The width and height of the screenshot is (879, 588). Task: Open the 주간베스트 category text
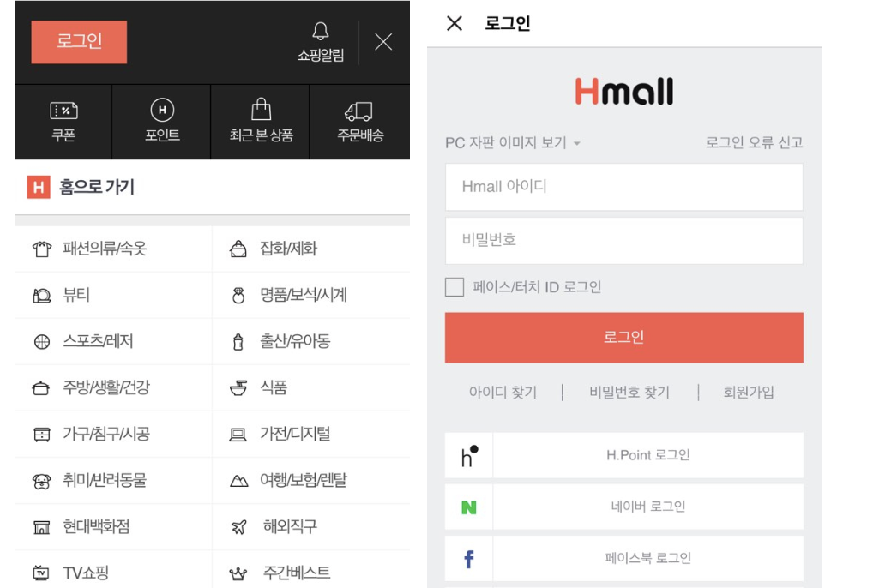click(297, 573)
